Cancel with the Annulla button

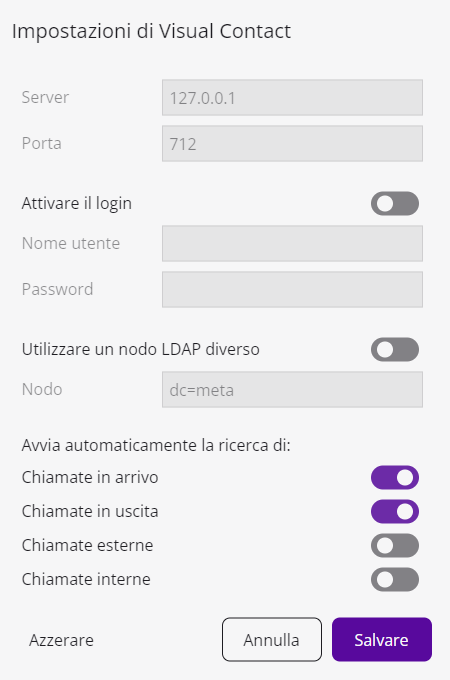[x=272, y=640]
